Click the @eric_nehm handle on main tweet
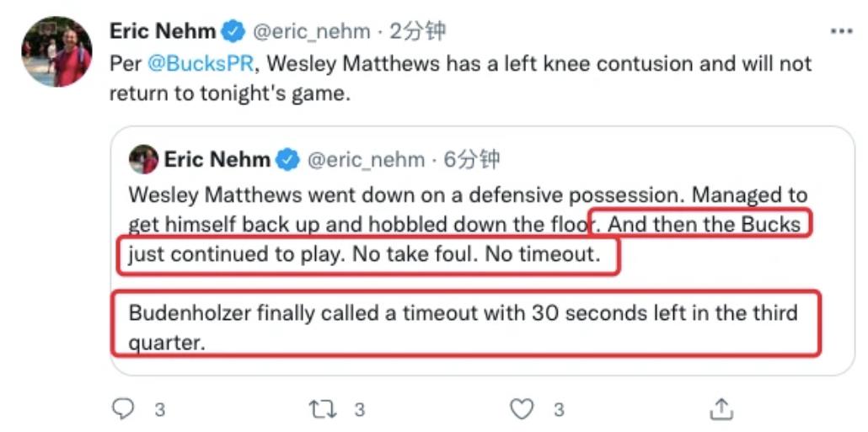The image size is (868, 432). click(312, 32)
